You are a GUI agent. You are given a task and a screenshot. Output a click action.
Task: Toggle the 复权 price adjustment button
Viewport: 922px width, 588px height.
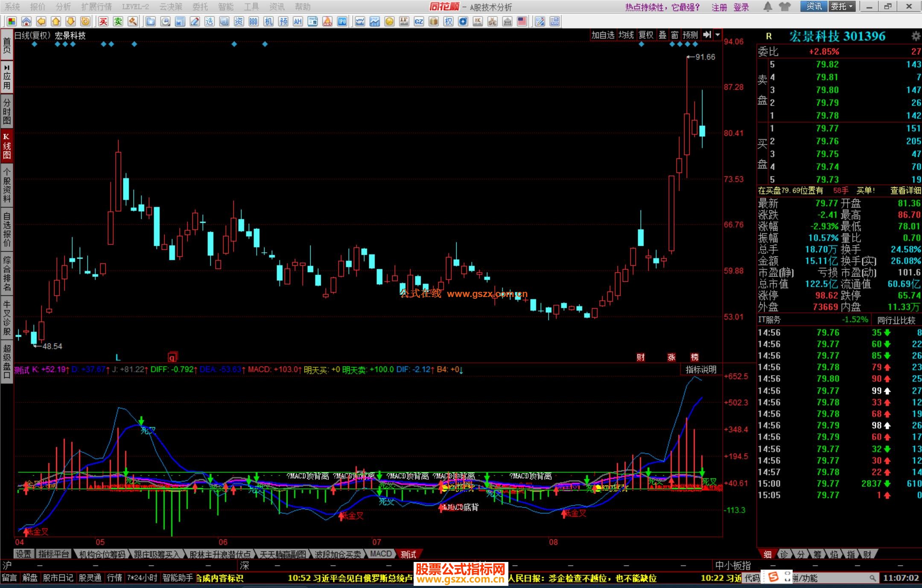click(646, 35)
